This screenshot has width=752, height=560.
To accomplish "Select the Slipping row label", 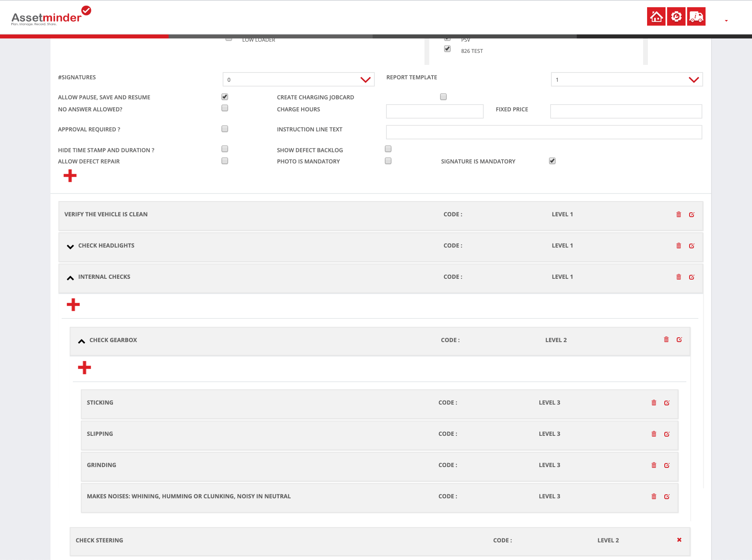I will (x=100, y=434).
